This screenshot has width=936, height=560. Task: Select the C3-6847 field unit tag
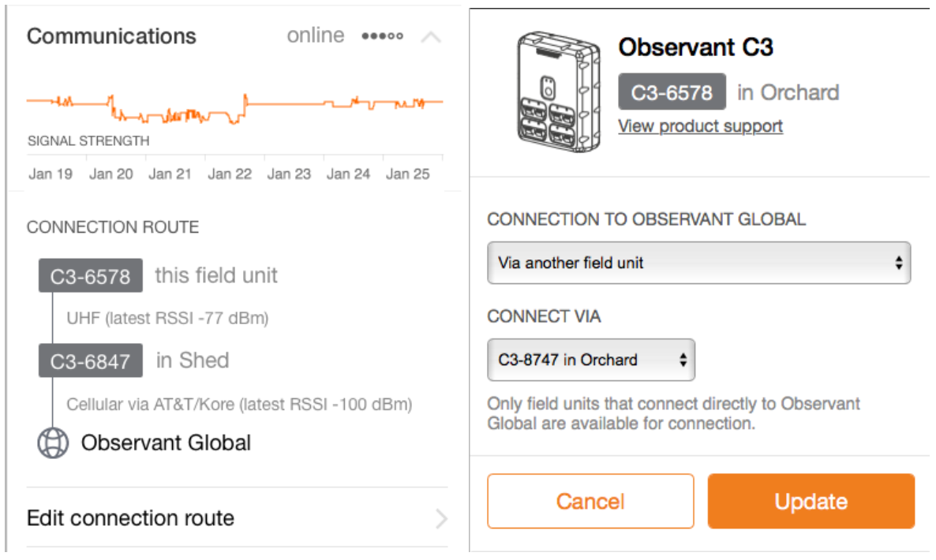pyautogui.click(x=90, y=360)
